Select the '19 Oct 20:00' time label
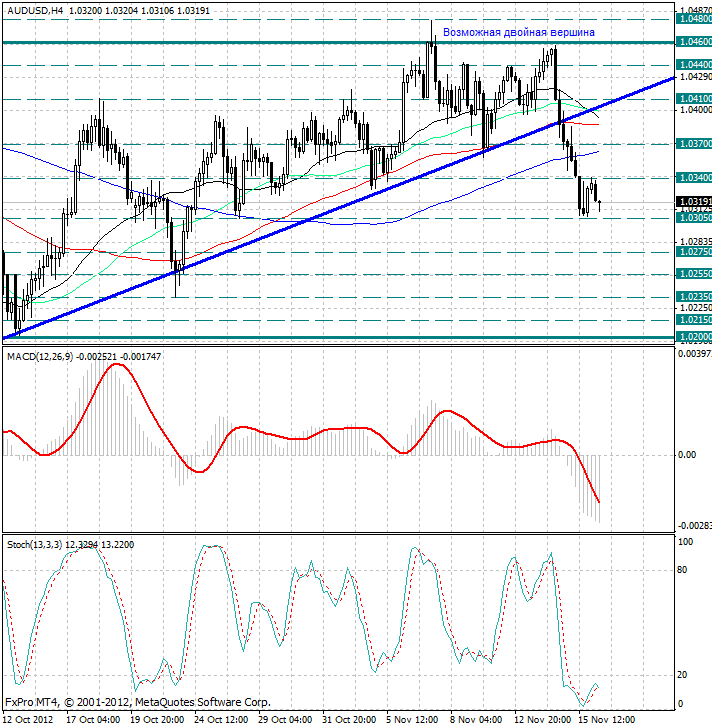The image size is (712, 727). 157,720
